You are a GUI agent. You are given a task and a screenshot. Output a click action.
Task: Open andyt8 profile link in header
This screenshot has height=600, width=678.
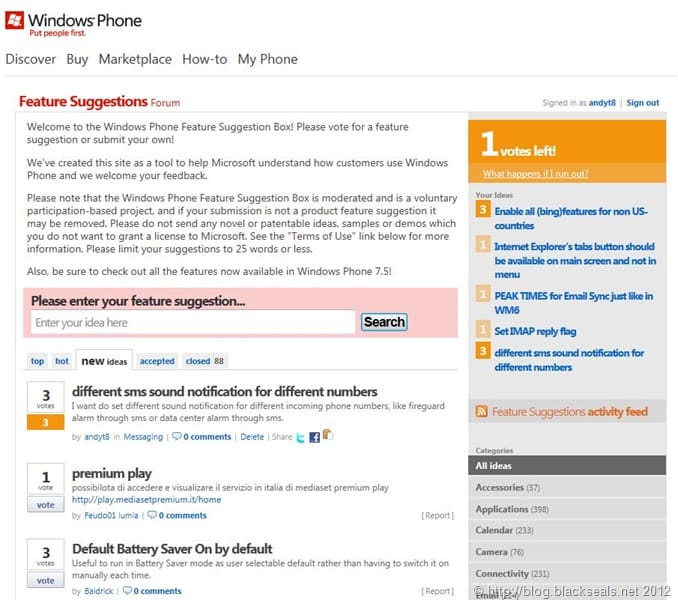coord(602,103)
